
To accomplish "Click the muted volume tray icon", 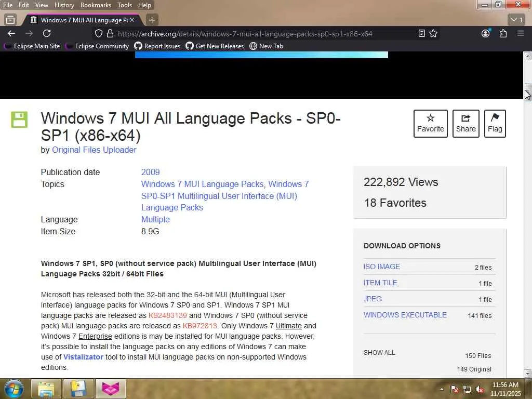I will click(480, 390).
